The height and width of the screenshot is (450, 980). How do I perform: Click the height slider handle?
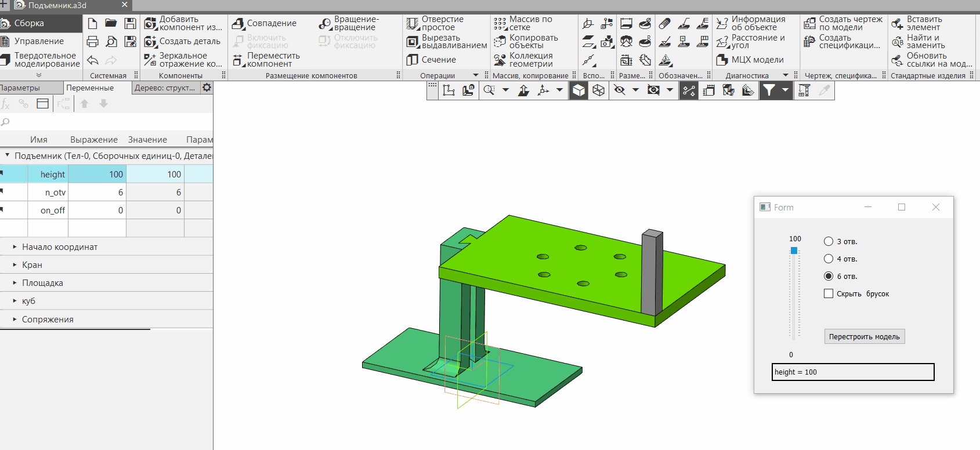[x=794, y=251]
